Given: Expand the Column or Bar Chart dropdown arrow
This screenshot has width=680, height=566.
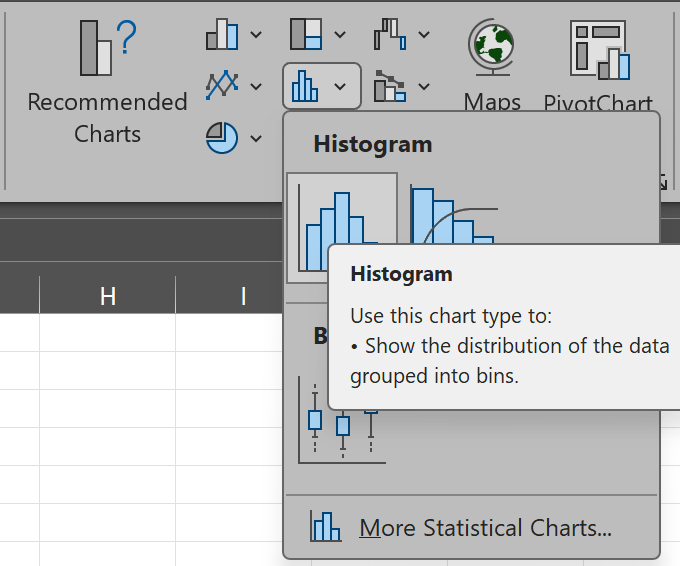Looking at the screenshot, I should 256,34.
